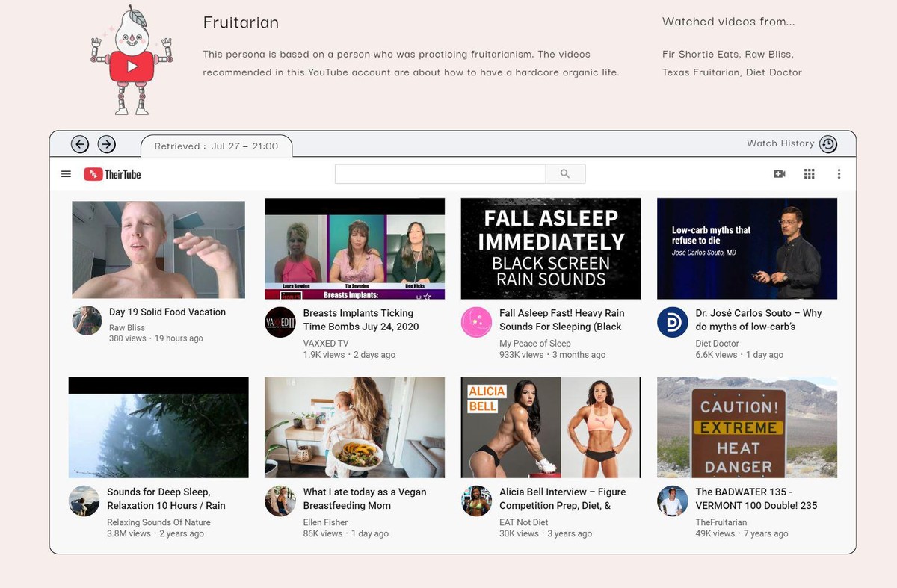Image resolution: width=897 pixels, height=588 pixels.
Task: Open the apps grid icon
Action: (x=809, y=174)
